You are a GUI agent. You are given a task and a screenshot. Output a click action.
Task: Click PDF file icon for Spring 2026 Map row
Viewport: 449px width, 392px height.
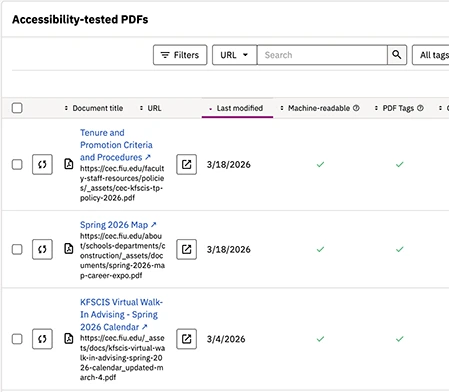pos(69,249)
